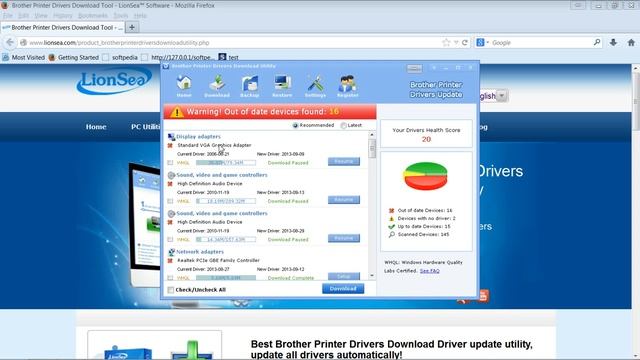Screen dimensions: 640x360
Task: Tick checkbox for Standard VGA Graphics Adapter row
Action: (170, 163)
